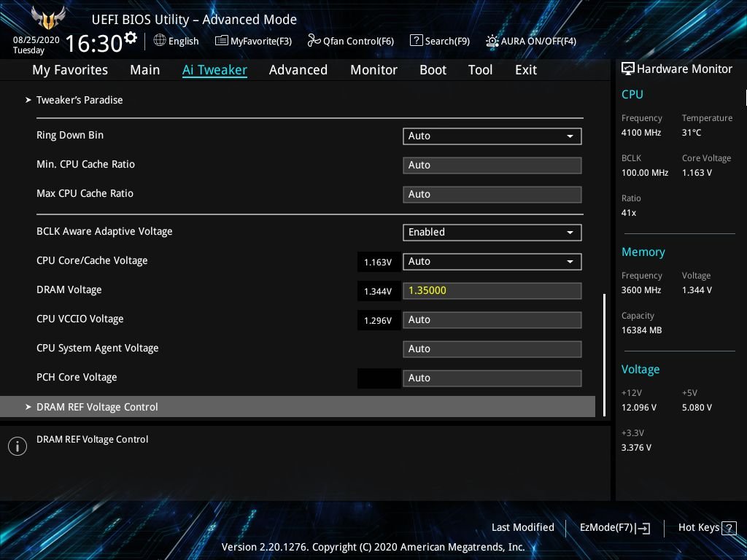Click the 41x ratio value
Screen dimensions: 747x560
(x=629, y=213)
